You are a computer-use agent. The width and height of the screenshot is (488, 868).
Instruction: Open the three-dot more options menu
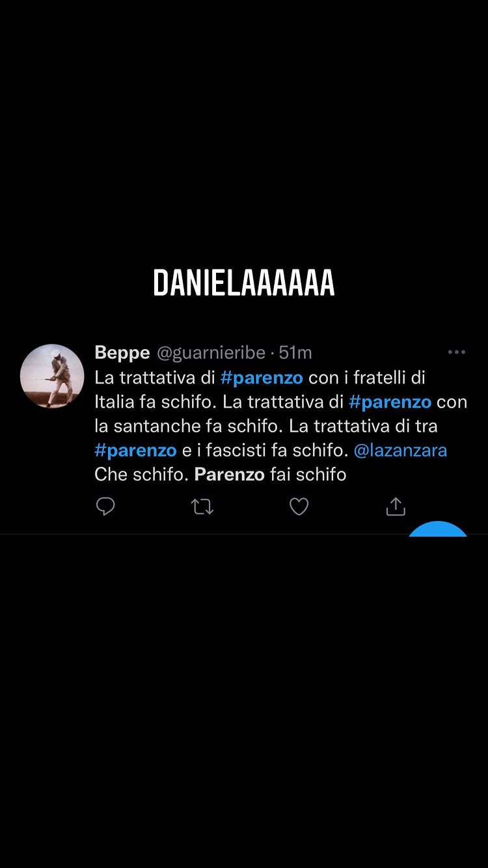(457, 352)
